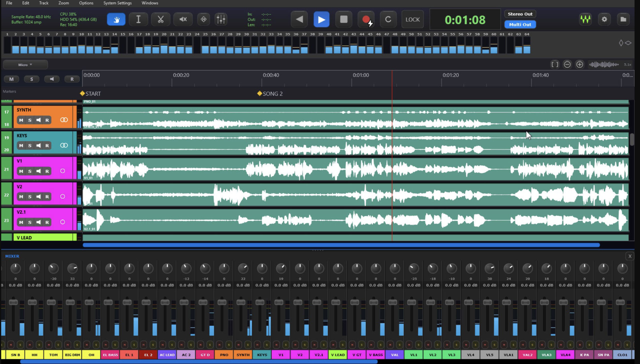Click the zoom-to-fit brackets icon
The width and height of the screenshot is (640, 364).
(x=555, y=64)
